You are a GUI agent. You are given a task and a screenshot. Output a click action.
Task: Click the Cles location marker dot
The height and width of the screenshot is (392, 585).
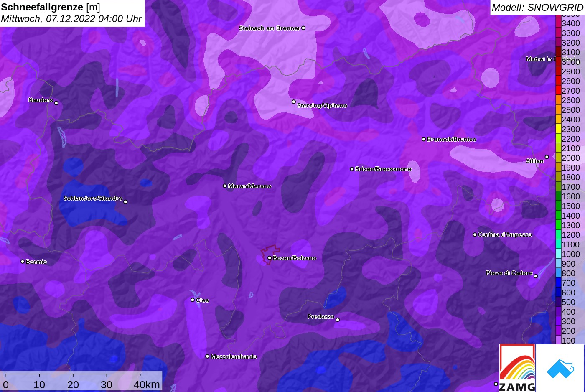193,300
